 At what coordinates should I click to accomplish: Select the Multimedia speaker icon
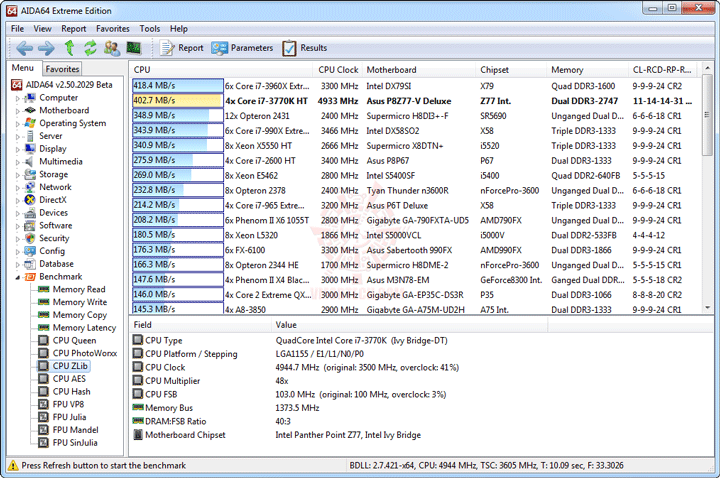pos(29,162)
